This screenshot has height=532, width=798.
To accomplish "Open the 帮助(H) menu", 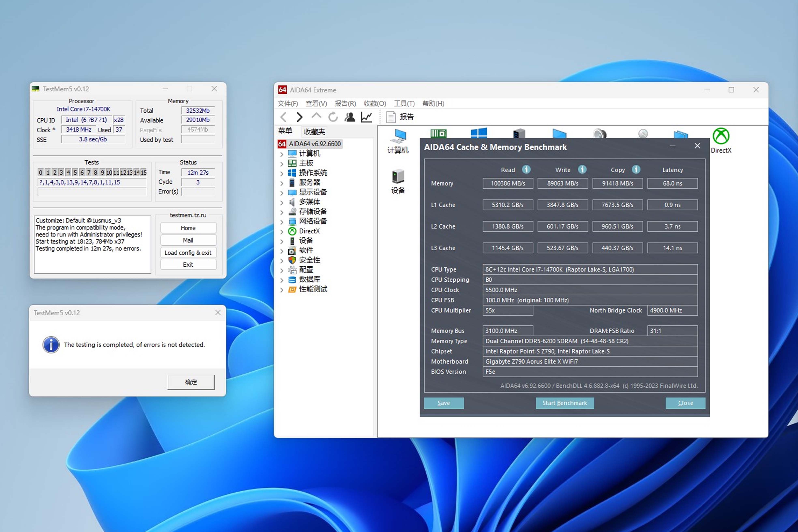I will [433, 103].
